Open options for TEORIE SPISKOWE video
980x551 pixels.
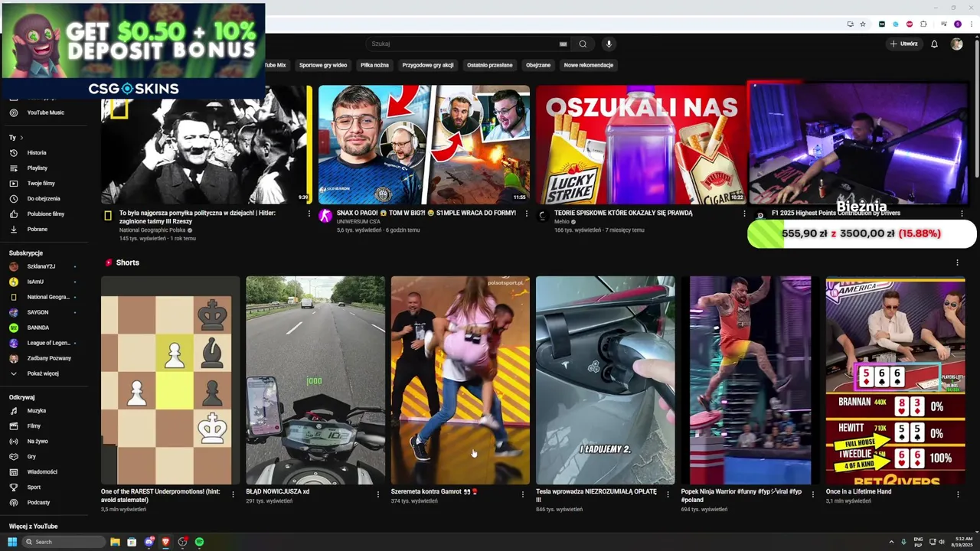point(744,214)
